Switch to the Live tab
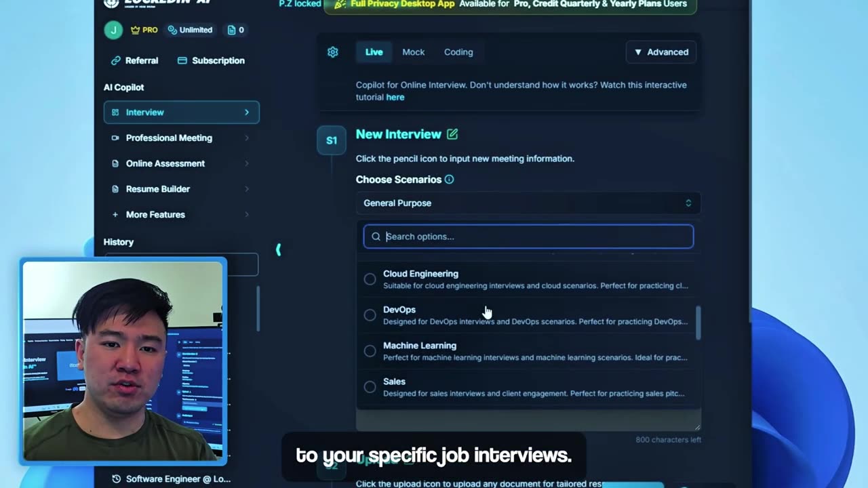The height and width of the screenshot is (488, 868). (x=374, y=52)
